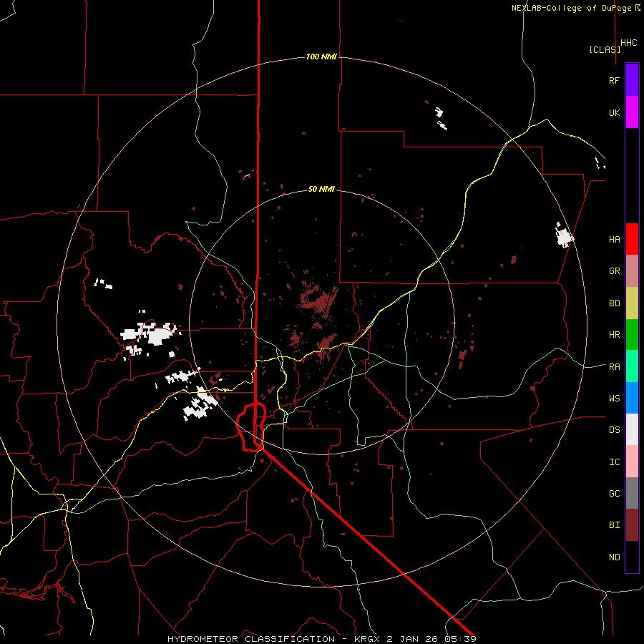The width and height of the screenshot is (644, 644).
Task: Click the GC legend label
Action: tap(614, 493)
